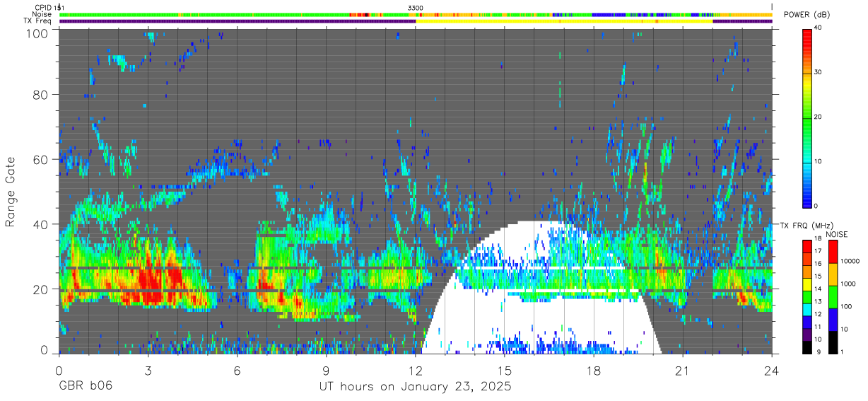Click the red segment of the NOISE color bar
Screen dimensions: 868x401
click(833, 252)
